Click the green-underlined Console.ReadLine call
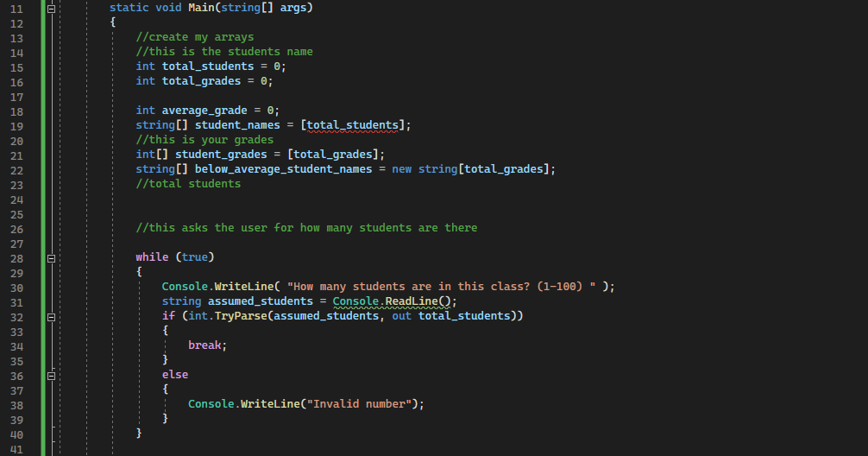 [x=393, y=301]
